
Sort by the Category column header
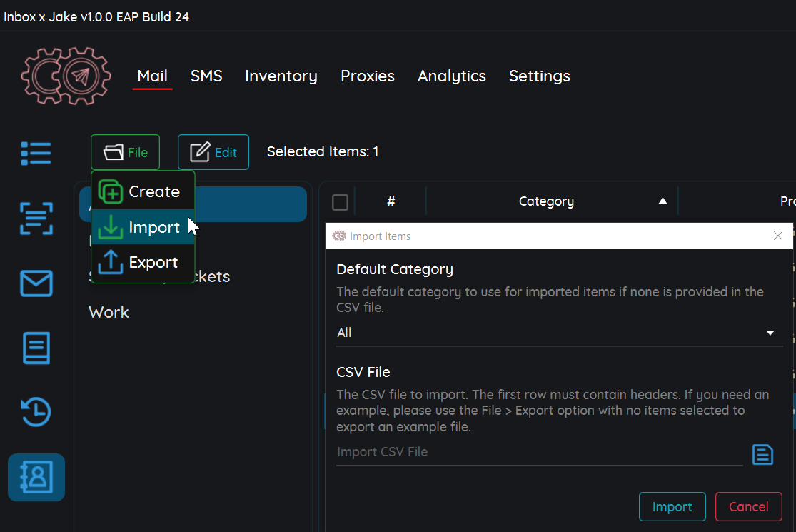point(546,202)
